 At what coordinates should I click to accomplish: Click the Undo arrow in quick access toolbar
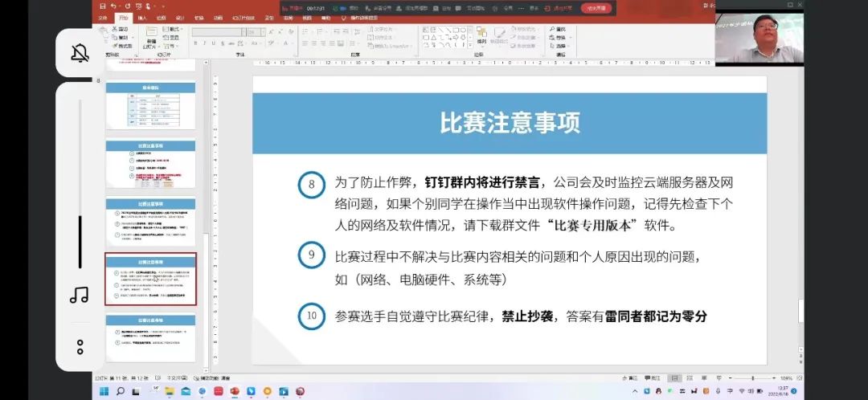tap(113, 6)
